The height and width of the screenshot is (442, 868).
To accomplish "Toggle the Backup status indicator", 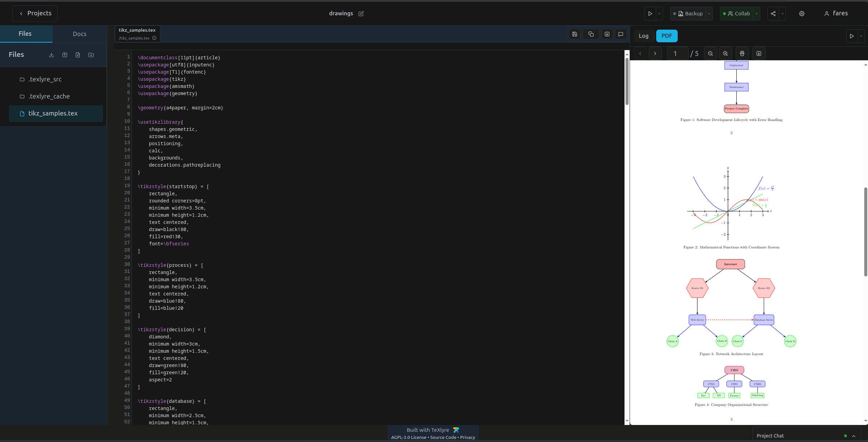I will [x=675, y=13].
